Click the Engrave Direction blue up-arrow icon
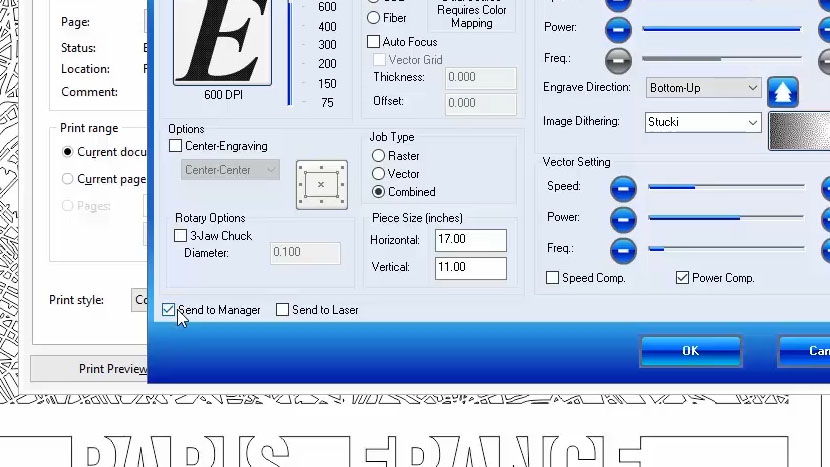The image size is (830, 467). [x=782, y=92]
